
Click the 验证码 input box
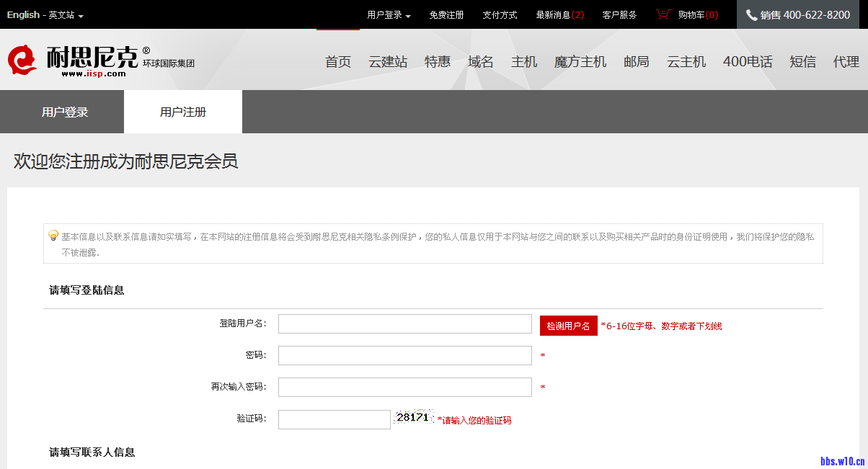pos(334,419)
